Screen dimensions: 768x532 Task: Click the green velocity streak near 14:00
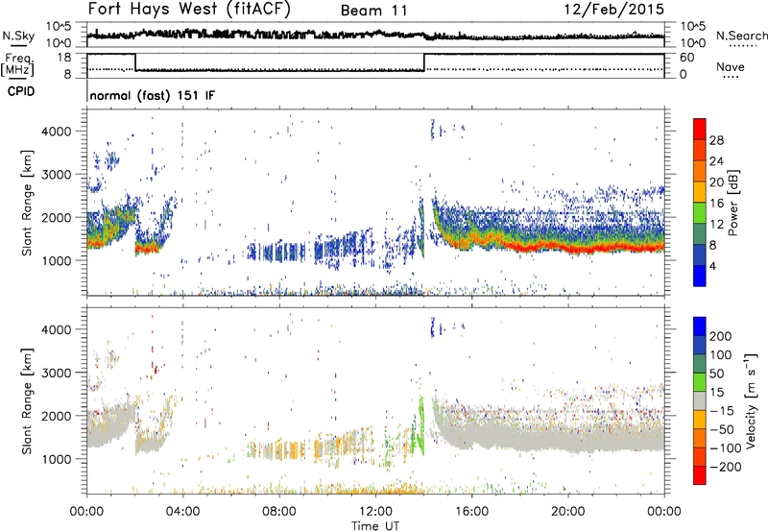pyautogui.click(x=420, y=425)
